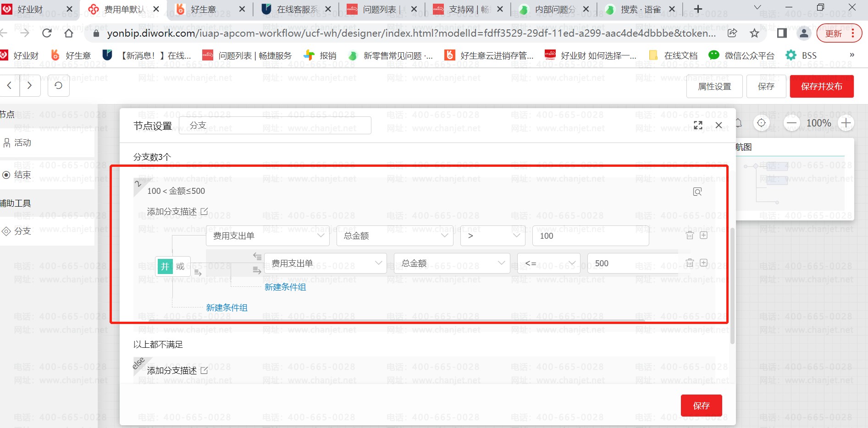Switch condition logic to 或
This screenshot has height=428, width=868.
click(181, 266)
